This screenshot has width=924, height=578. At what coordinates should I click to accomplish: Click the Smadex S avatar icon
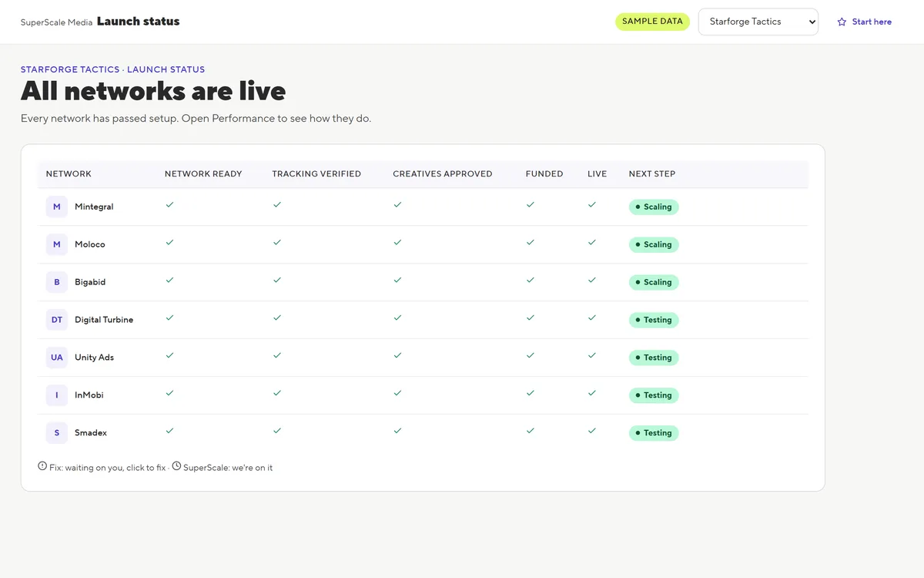[57, 433]
